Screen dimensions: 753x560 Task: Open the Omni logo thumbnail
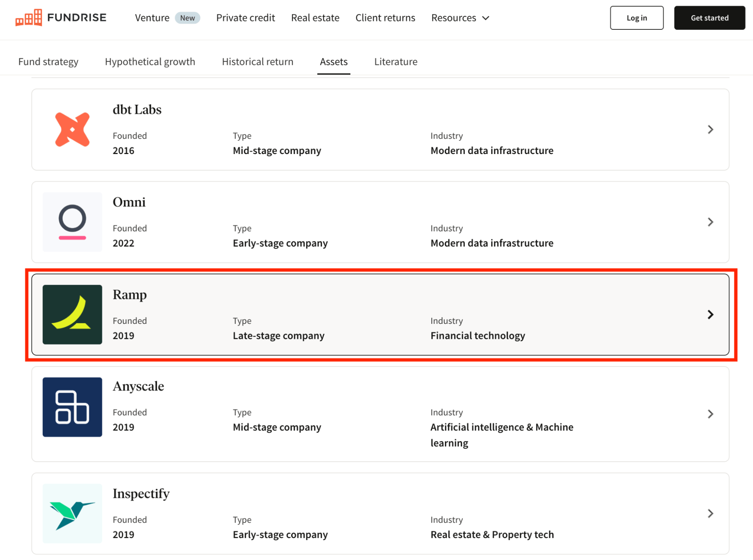72,222
